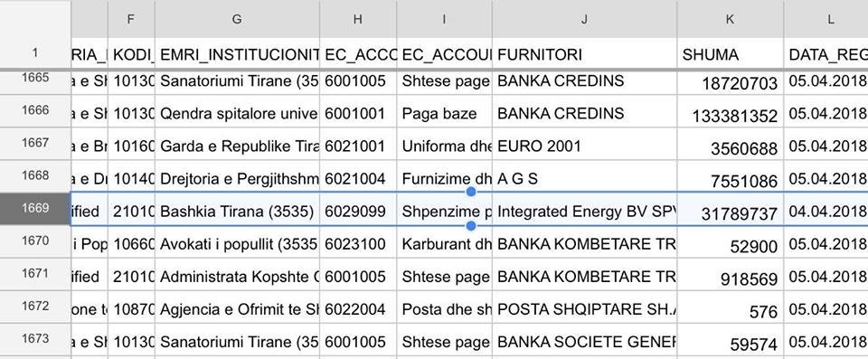
Task: Click the top selection handle on row 1669
Action: tap(471, 192)
